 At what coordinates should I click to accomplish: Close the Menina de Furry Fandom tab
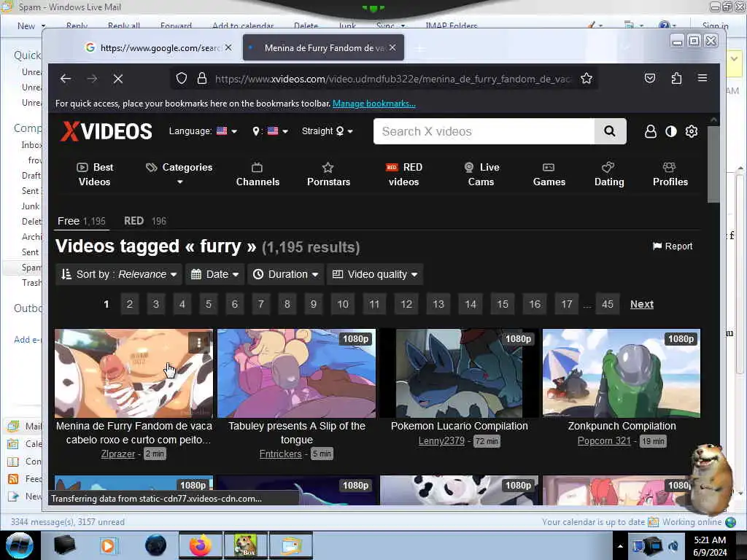point(392,47)
